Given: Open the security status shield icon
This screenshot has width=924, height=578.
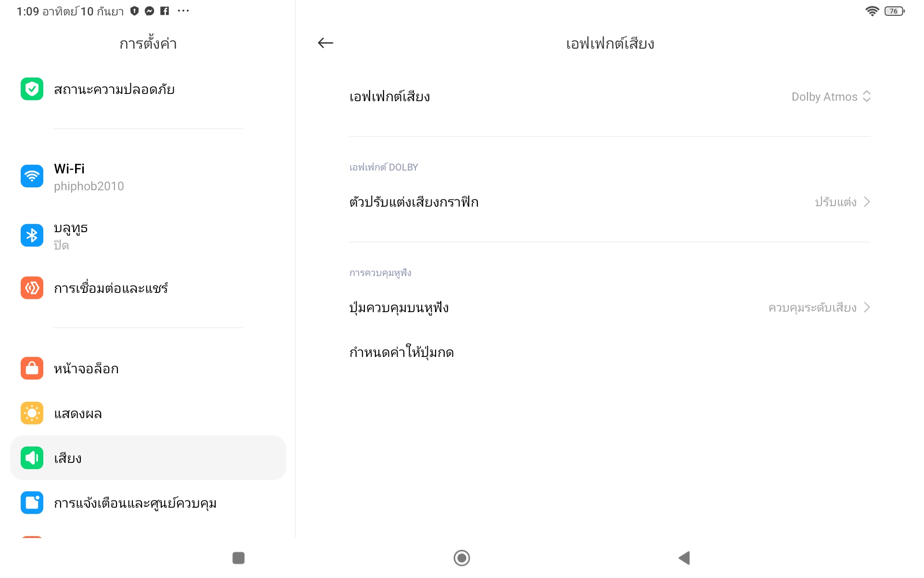Looking at the screenshot, I should coord(32,89).
